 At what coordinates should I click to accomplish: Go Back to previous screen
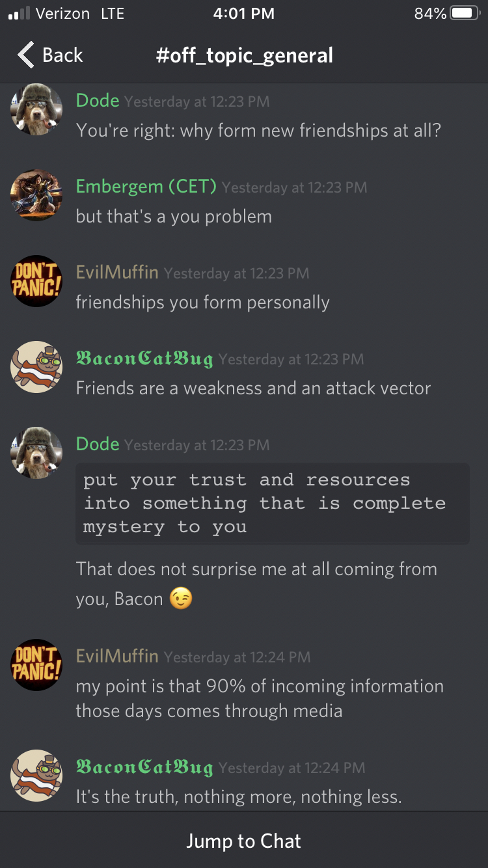(50, 55)
